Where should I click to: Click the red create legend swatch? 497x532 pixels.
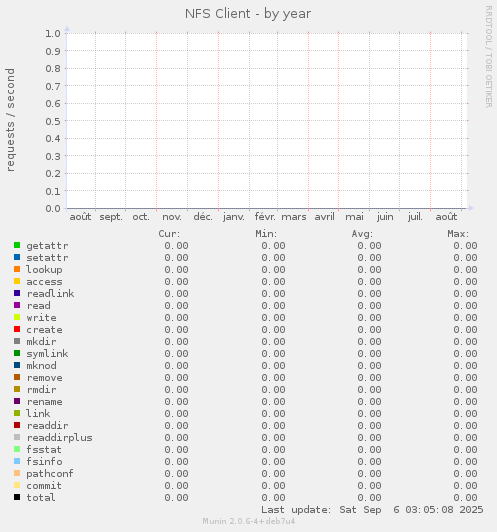click(17, 329)
